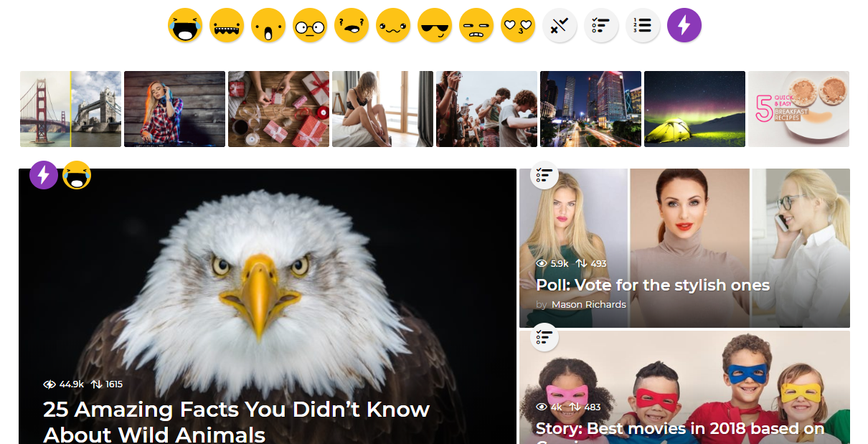The width and height of the screenshot is (868, 444).
Task: Open the 5 quick breakfast recipes thumbnail
Action: [x=798, y=109]
